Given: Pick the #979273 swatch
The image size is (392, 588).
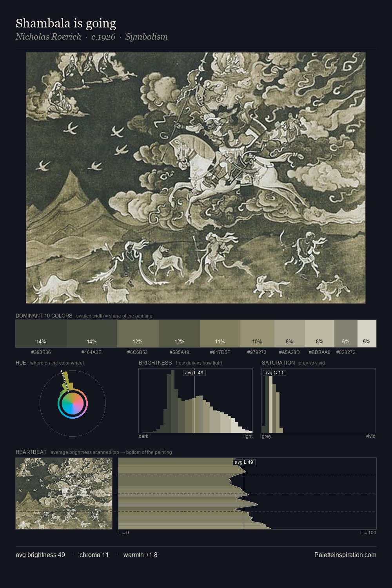Looking at the screenshot, I should click(x=257, y=334).
